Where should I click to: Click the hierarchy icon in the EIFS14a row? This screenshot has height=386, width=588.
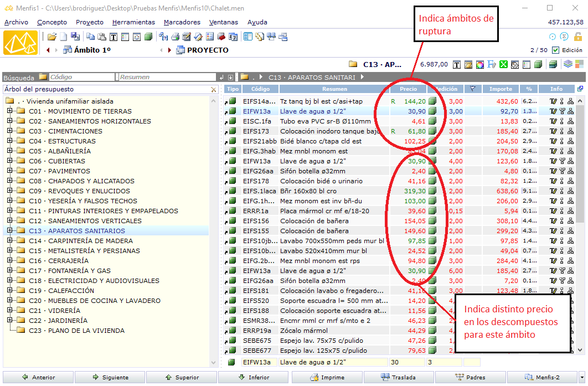(570, 101)
